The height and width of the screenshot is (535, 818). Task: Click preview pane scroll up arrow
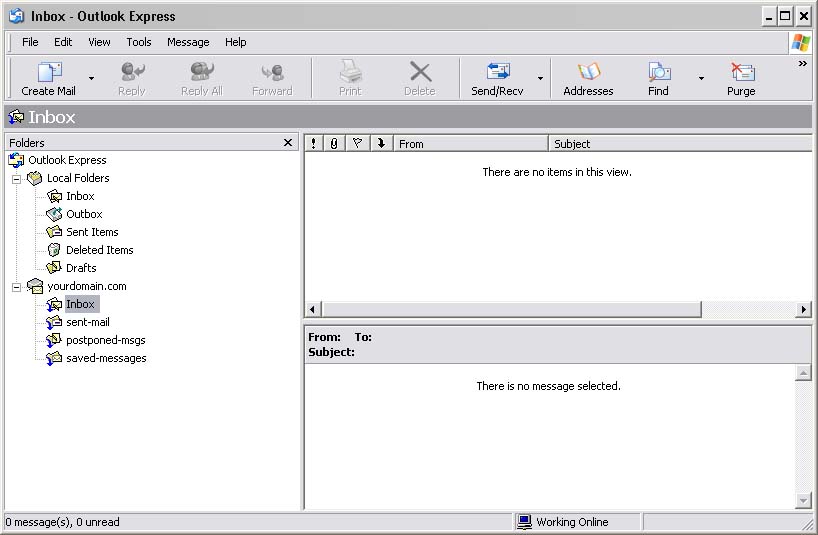pos(803,373)
